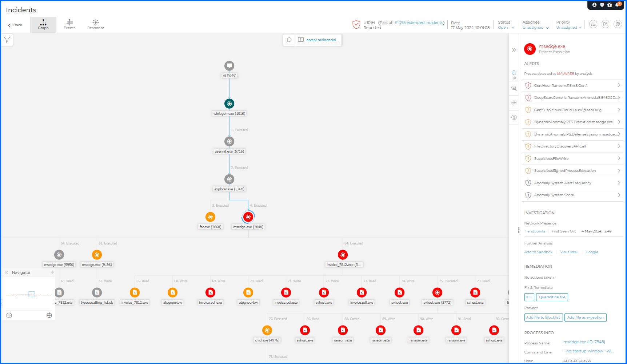This screenshot has height=364, width=627.
Task: Expand the Anomaly.System.AlertFrequency alert
Action: (x=572, y=183)
